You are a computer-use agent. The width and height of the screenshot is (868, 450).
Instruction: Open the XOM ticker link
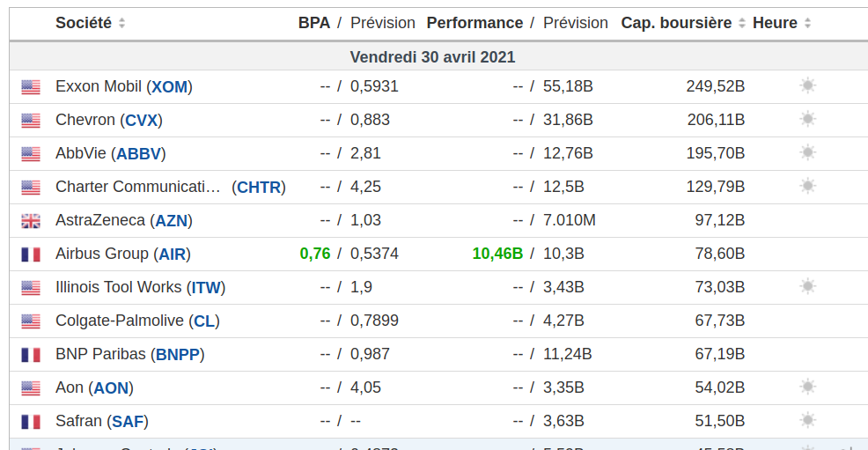coord(169,86)
